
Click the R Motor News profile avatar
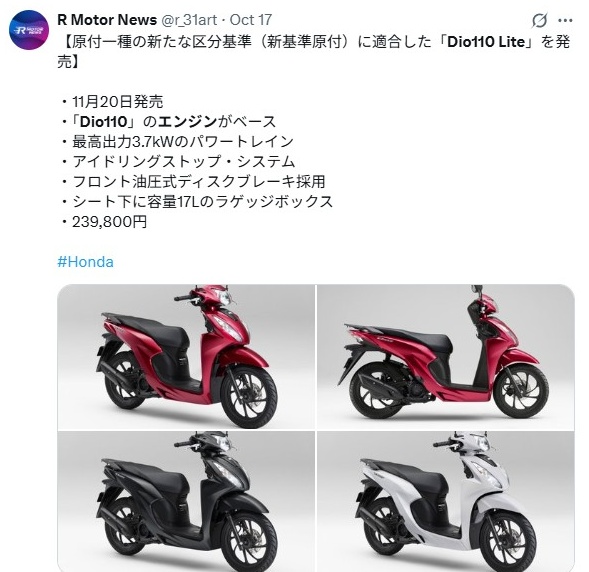point(29,30)
